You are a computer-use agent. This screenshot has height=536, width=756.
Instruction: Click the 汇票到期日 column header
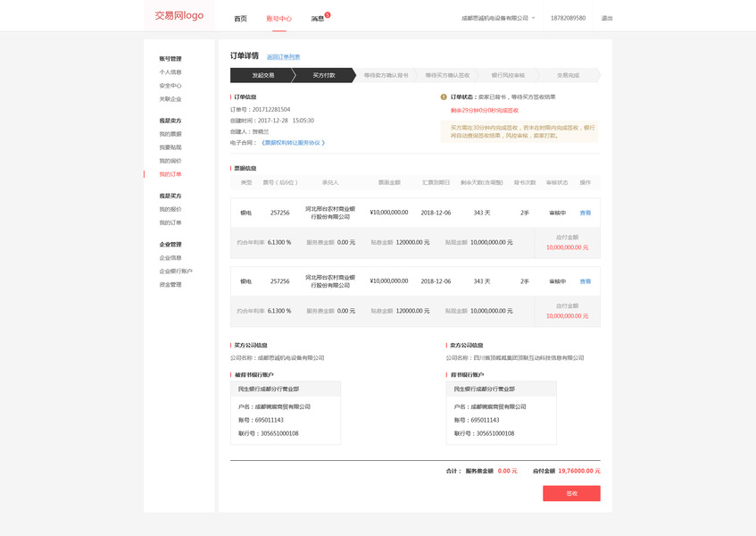click(436, 182)
